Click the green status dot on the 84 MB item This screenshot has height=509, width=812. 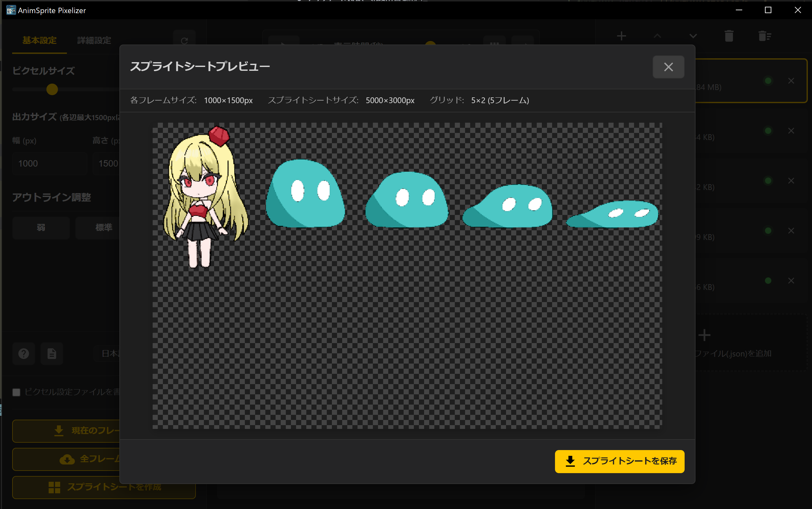[768, 80]
